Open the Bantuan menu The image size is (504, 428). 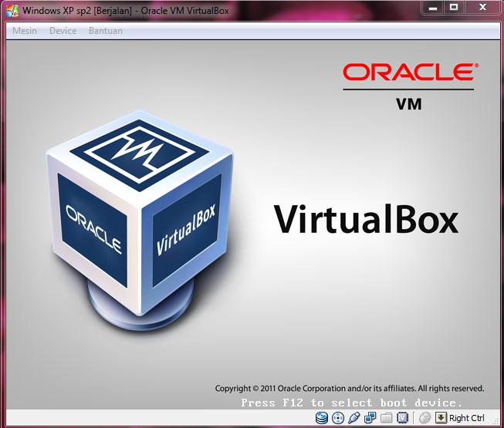pyautogui.click(x=106, y=31)
